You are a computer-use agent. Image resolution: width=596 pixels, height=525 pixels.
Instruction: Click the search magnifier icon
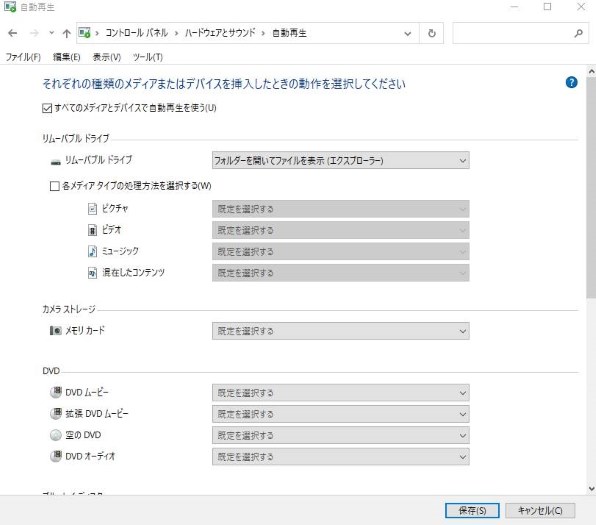[x=578, y=33]
